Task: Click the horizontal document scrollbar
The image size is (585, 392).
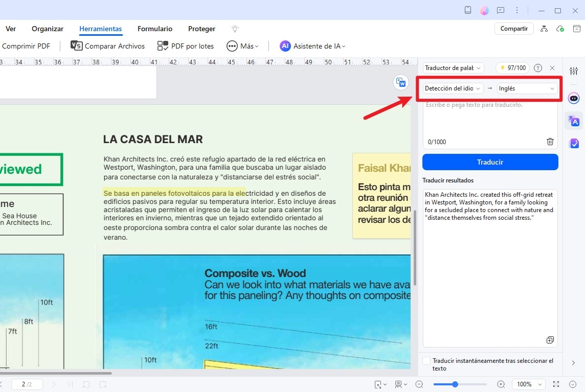Action: (x=56, y=373)
